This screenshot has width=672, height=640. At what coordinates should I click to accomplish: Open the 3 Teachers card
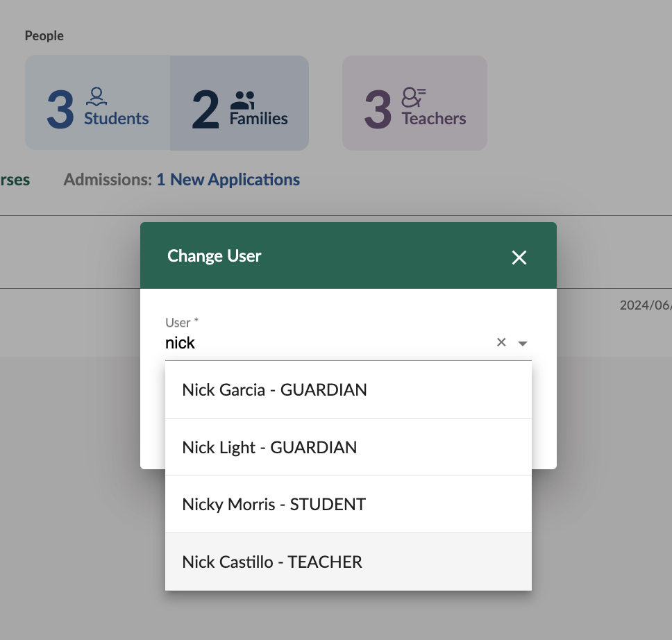click(414, 103)
